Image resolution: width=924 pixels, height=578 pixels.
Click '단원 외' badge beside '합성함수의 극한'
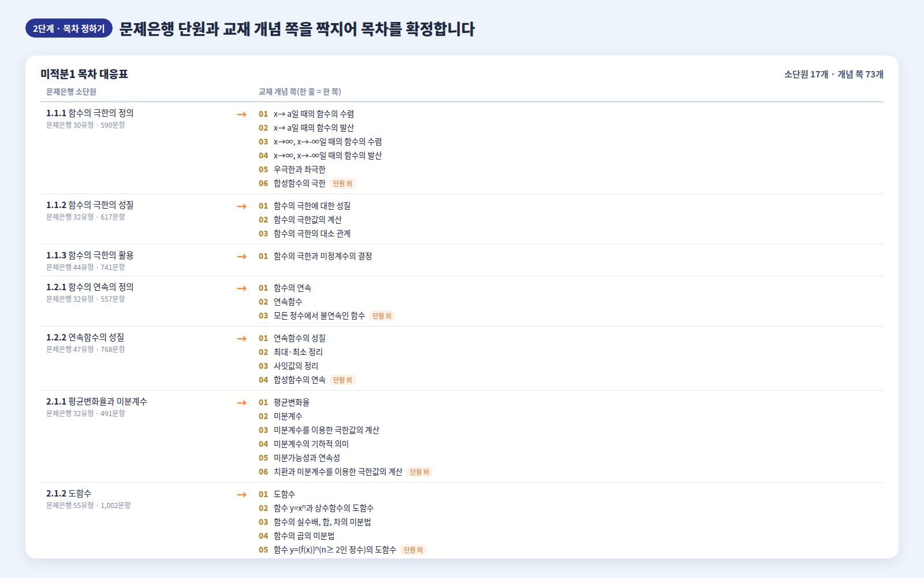pyautogui.click(x=342, y=183)
